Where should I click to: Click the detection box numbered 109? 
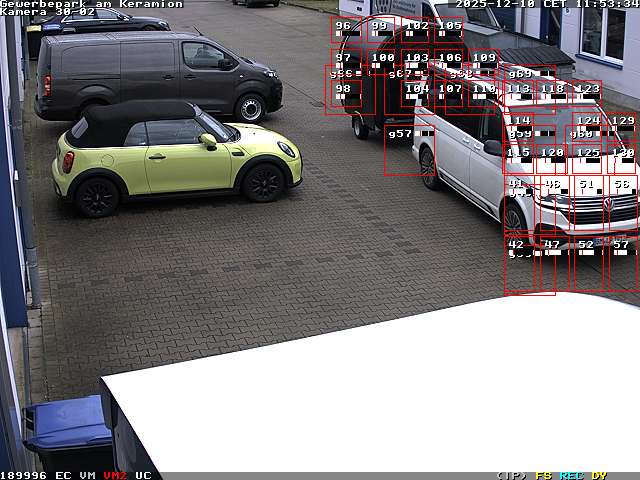tap(484, 62)
